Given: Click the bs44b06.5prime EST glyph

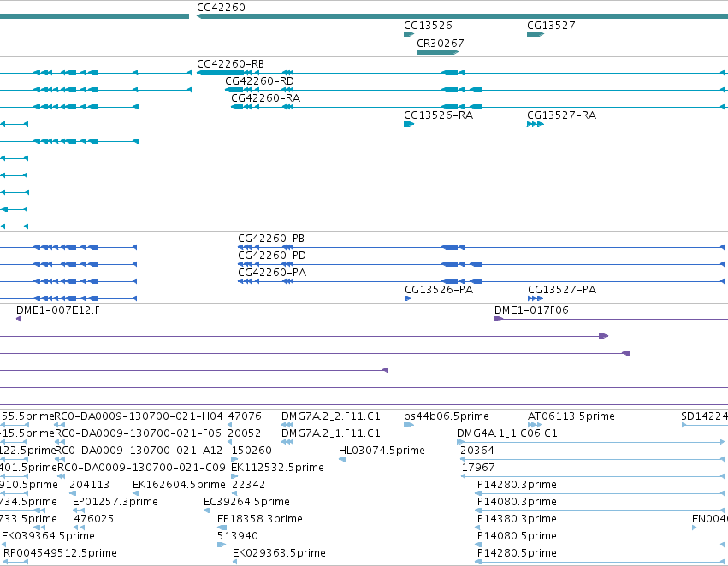Looking at the screenshot, I should click(409, 425).
